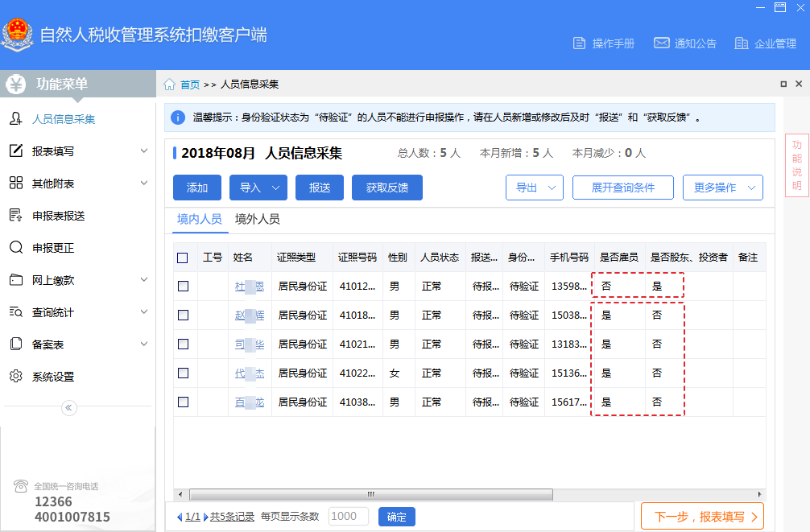The image size is (810, 532).
Task: Check the row with ID 41022...
Action: (x=183, y=373)
